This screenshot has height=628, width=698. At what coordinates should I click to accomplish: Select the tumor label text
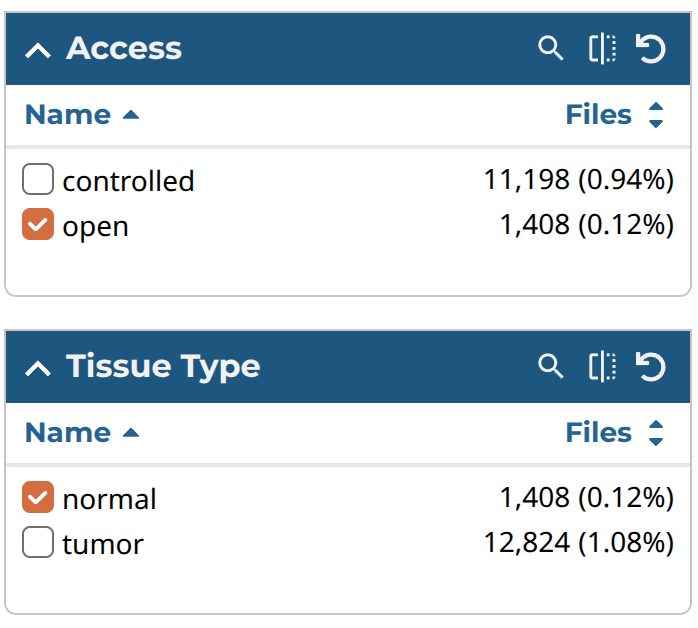click(x=103, y=545)
